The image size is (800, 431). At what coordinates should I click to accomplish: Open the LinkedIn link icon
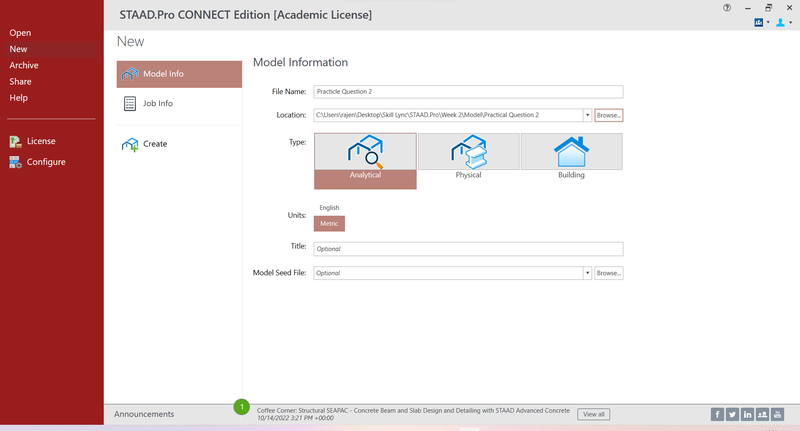pyautogui.click(x=747, y=414)
